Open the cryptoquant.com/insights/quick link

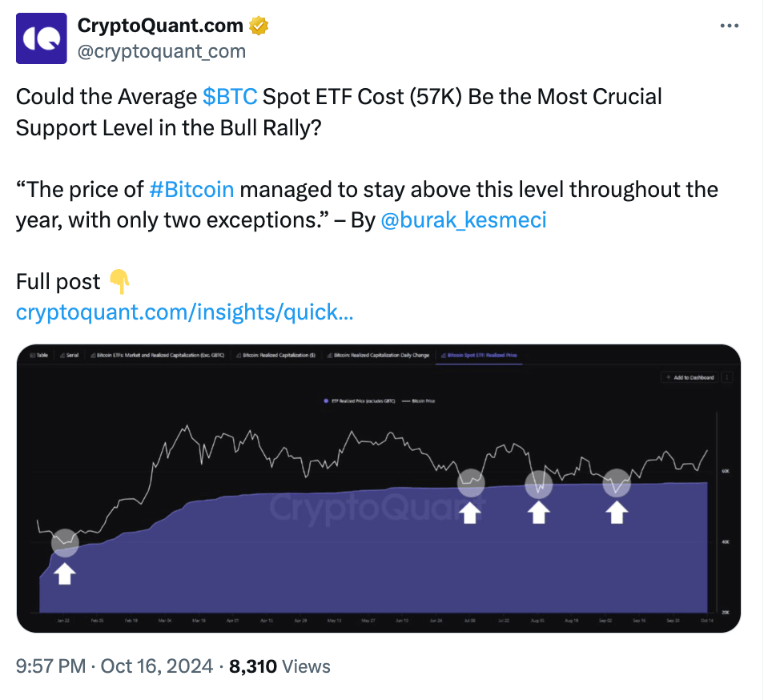click(x=184, y=312)
